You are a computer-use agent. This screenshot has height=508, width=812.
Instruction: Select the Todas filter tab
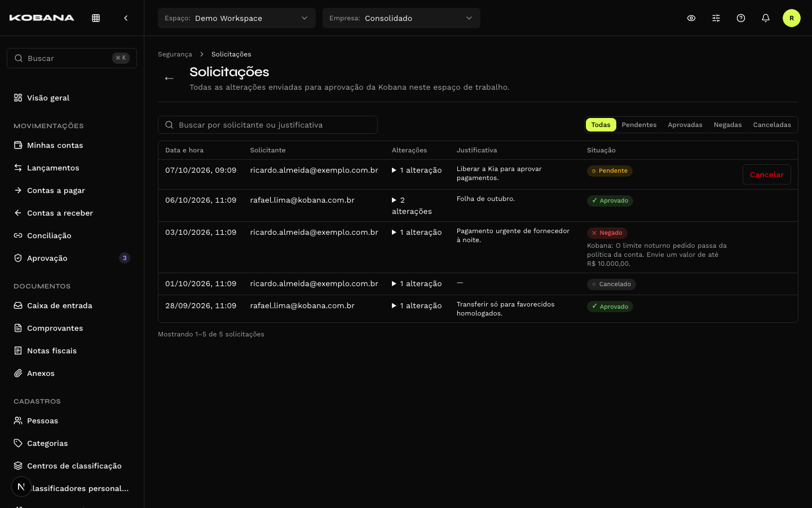click(601, 125)
